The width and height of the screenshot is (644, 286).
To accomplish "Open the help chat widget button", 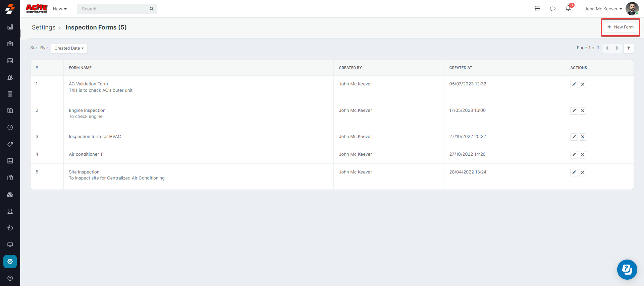I will pyautogui.click(x=627, y=269).
